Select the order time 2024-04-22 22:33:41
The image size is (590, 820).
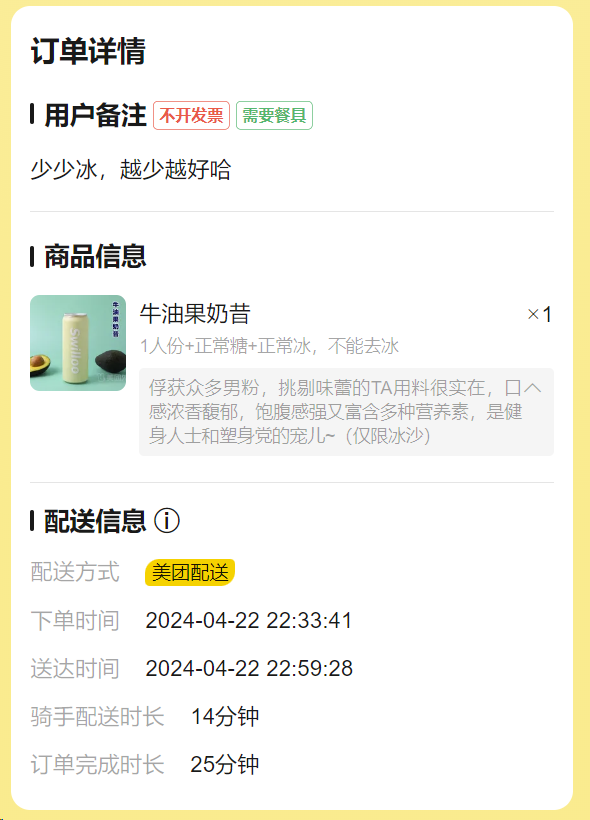coord(248,621)
